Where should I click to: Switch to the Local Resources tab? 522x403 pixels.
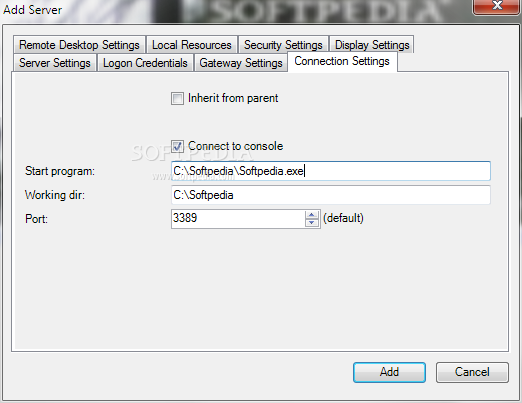[192, 45]
